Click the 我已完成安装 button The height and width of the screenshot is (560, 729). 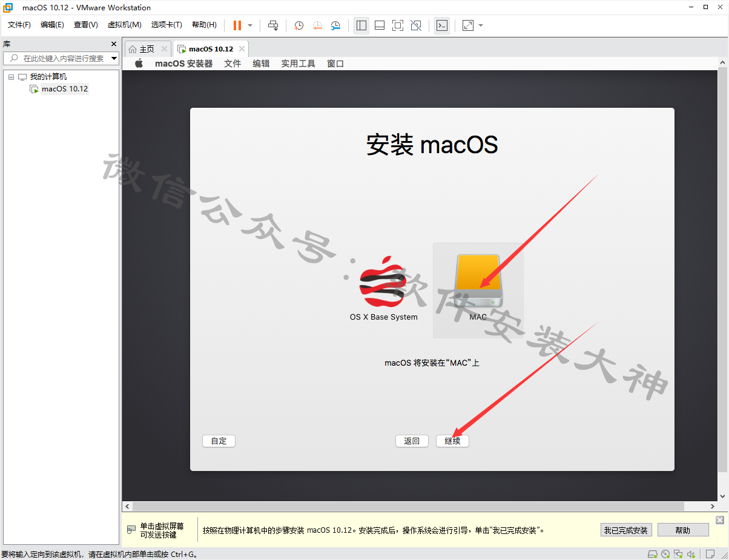625,530
